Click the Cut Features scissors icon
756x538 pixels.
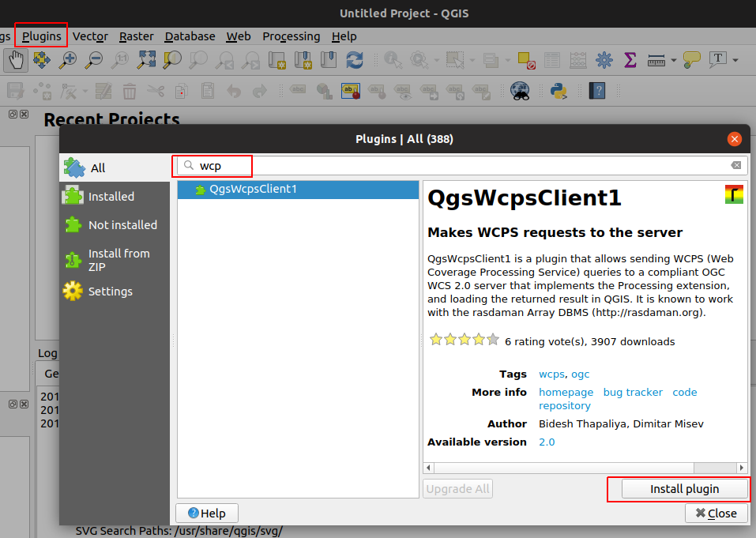click(x=156, y=91)
